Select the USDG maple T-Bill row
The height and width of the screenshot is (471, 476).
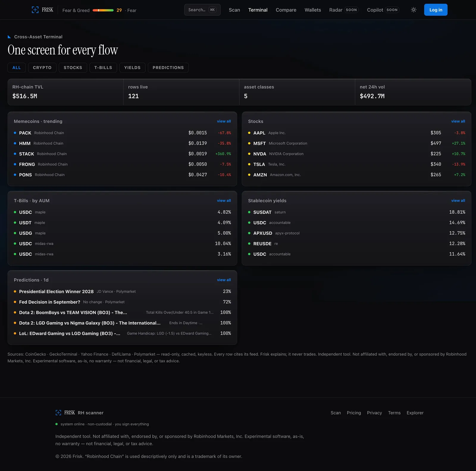pyautogui.click(x=122, y=233)
